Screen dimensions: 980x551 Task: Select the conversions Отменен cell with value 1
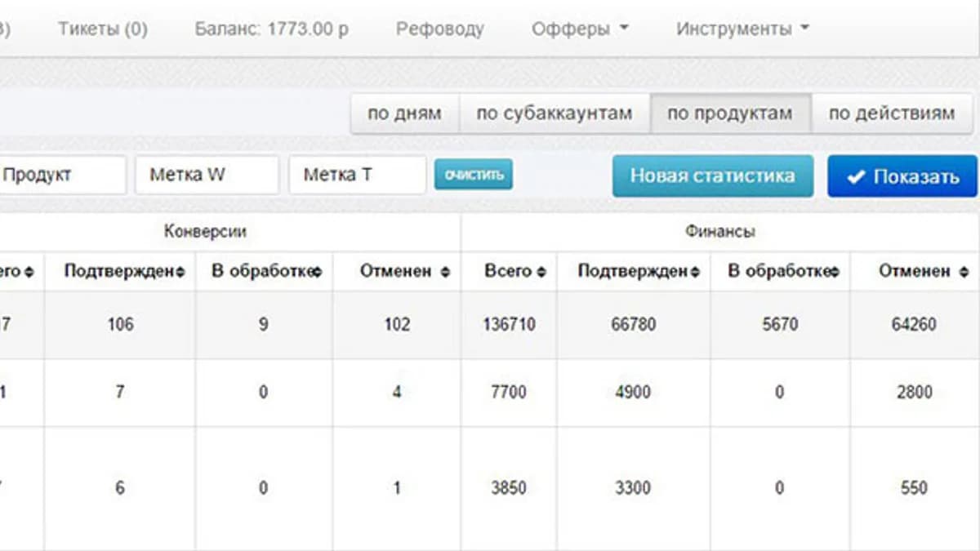pos(396,488)
